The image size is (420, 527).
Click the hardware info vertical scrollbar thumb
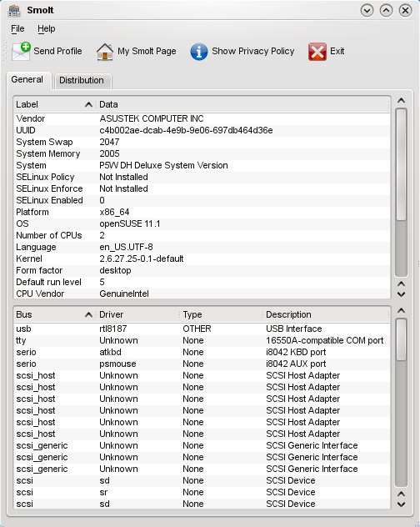401,164
